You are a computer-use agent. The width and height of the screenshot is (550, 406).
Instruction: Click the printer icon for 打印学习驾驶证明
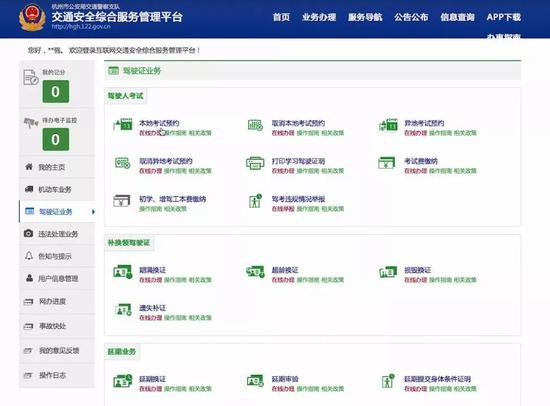255,163
